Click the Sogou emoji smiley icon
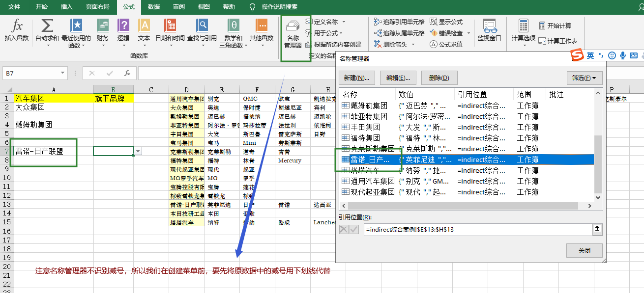 612,55
